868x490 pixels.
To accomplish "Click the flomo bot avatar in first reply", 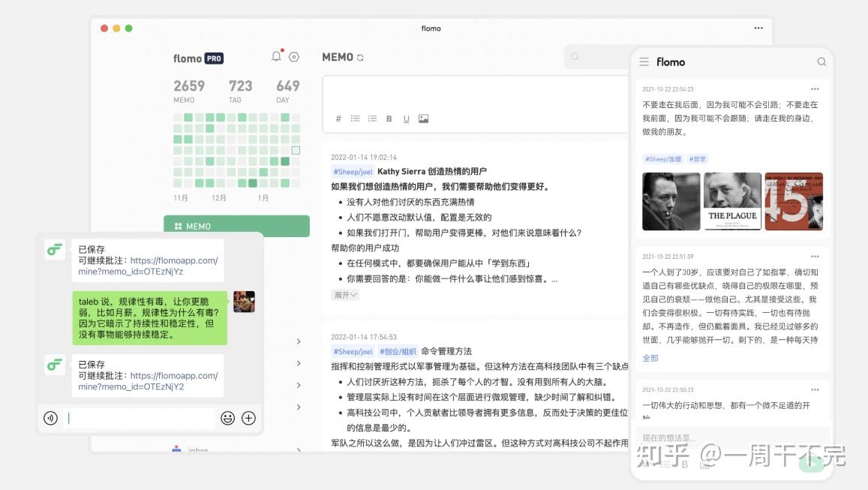I will click(x=54, y=250).
